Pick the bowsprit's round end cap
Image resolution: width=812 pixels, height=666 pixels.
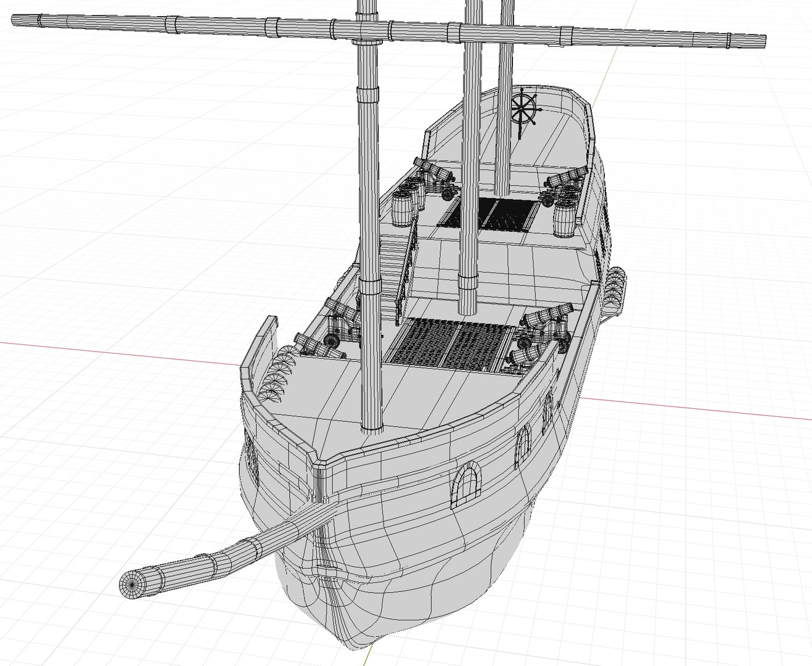click(x=131, y=583)
